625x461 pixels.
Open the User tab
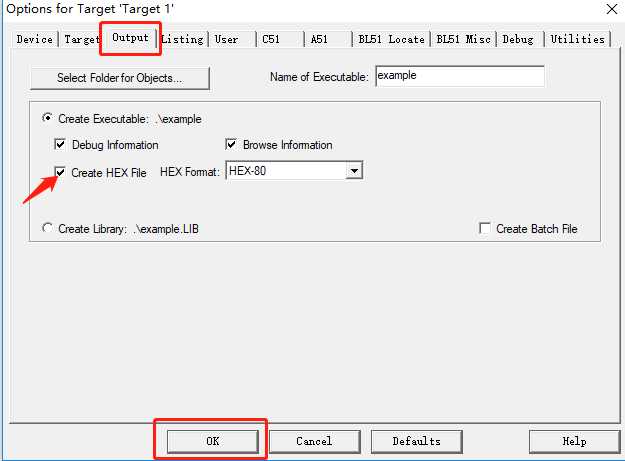(x=226, y=39)
